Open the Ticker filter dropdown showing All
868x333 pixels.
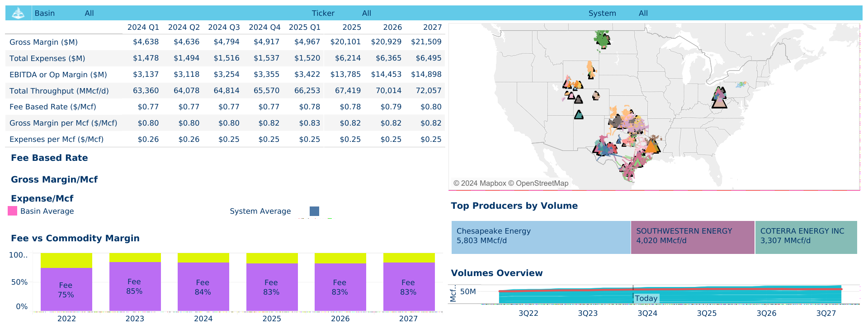367,13
